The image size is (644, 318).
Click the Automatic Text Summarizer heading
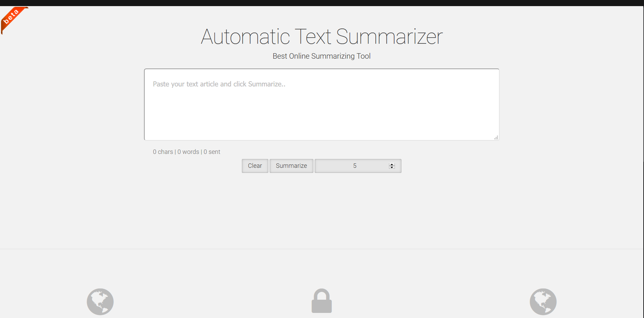[321, 37]
